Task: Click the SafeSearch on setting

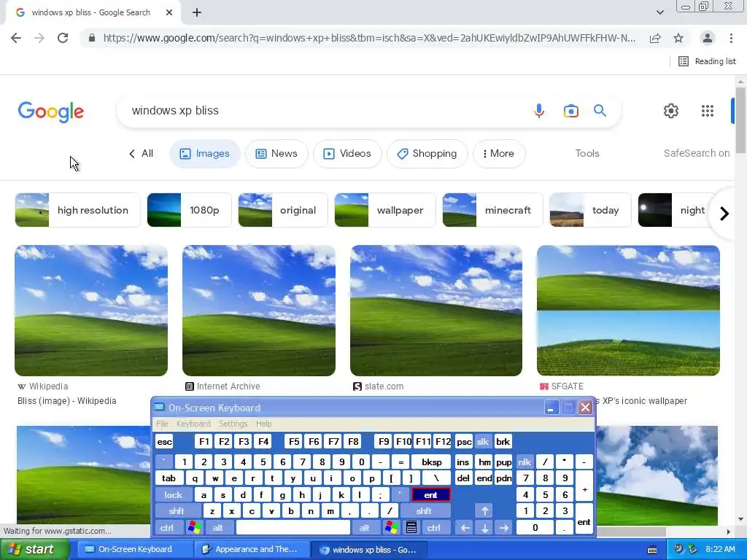Action: pos(697,154)
